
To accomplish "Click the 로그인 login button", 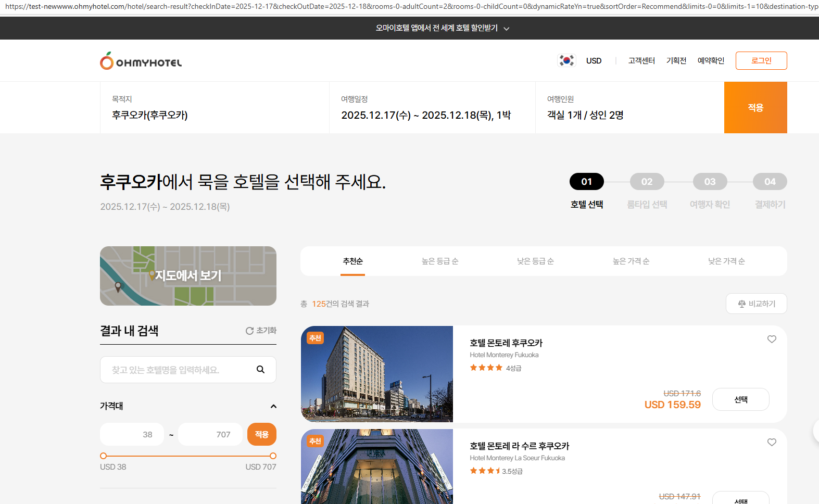I will pos(761,61).
